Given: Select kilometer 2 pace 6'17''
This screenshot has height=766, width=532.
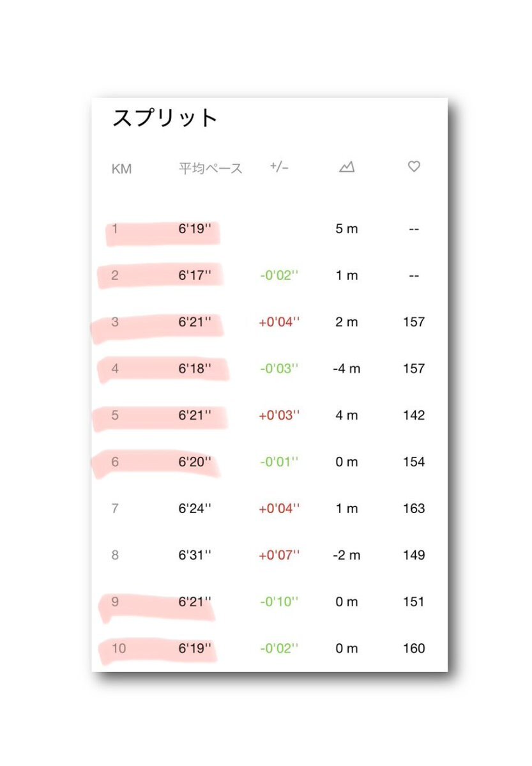Looking at the screenshot, I should click(195, 275).
